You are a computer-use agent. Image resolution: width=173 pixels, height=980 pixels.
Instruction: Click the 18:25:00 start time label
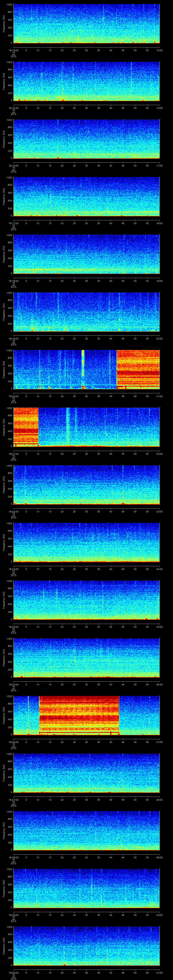pyautogui.click(x=13, y=684)
